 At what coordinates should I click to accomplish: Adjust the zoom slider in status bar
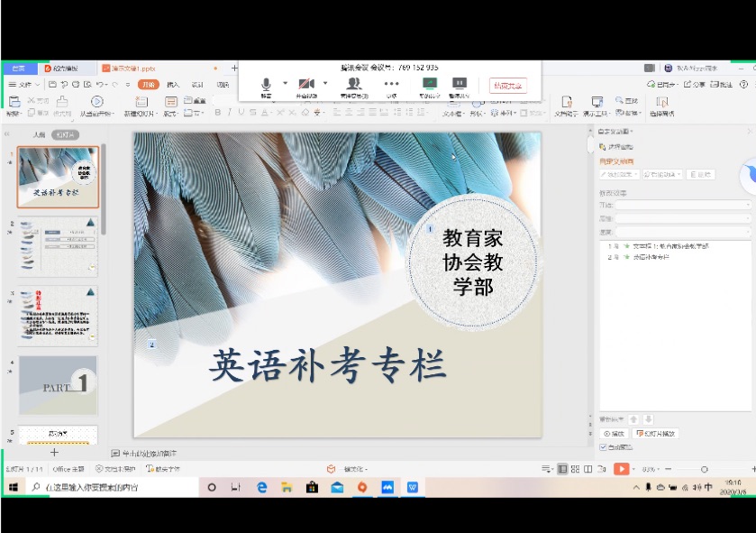704,469
